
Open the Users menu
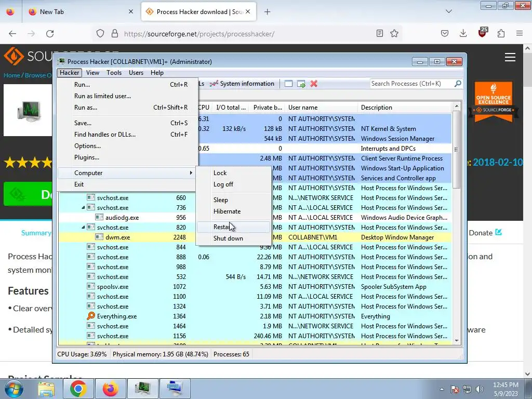tap(136, 73)
